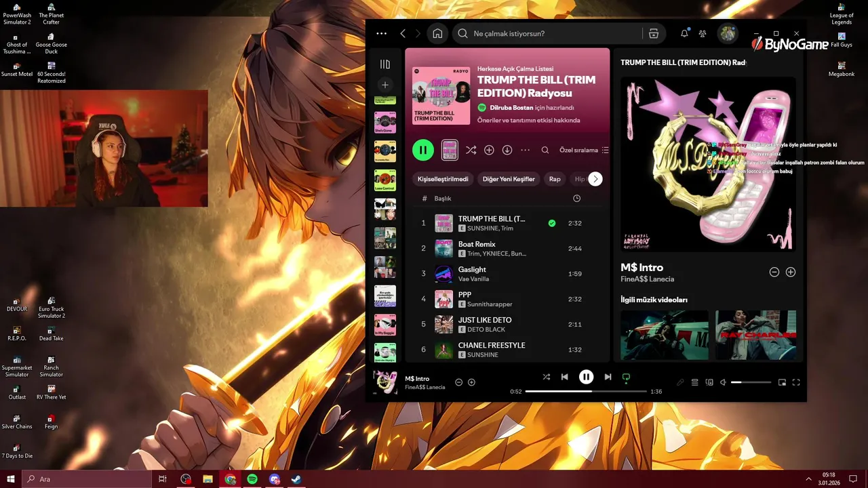Select the 'Diğer Yeni Keşifler' filter chip
868x488 pixels.
tap(509, 179)
